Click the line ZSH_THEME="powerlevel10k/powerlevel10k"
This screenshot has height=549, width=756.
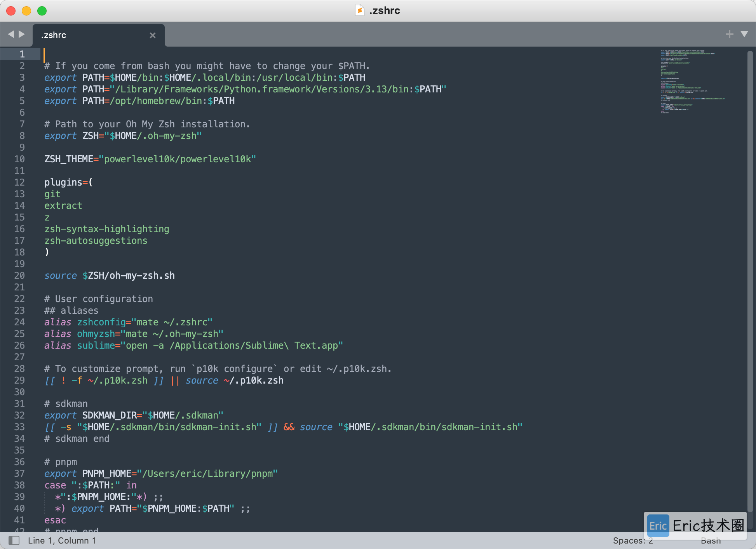tap(150, 159)
